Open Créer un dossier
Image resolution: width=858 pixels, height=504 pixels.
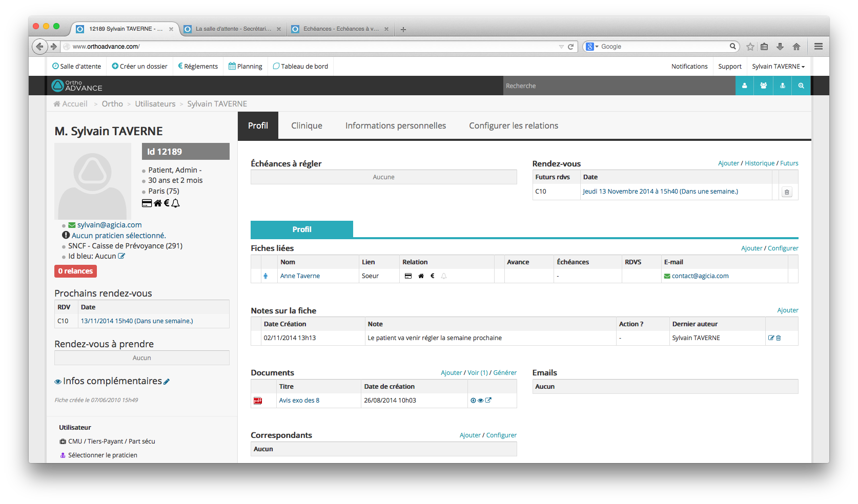coord(139,67)
